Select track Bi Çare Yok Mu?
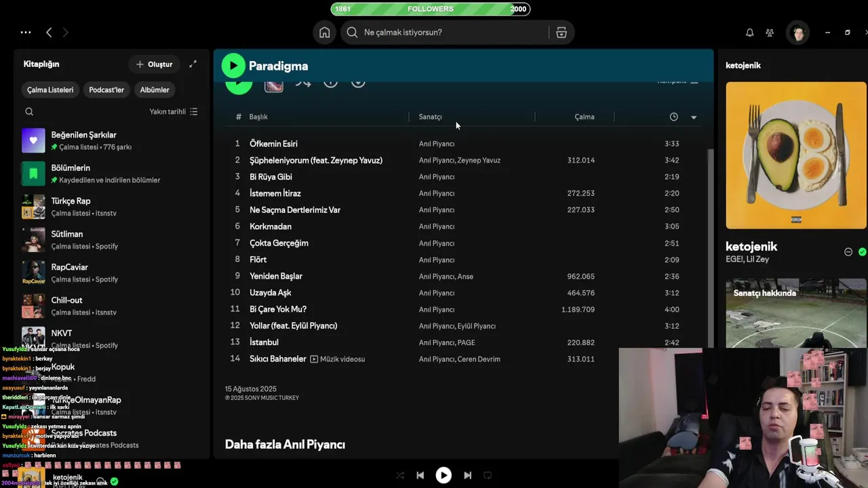The width and height of the screenshot is (868, 488). (278, 310)
